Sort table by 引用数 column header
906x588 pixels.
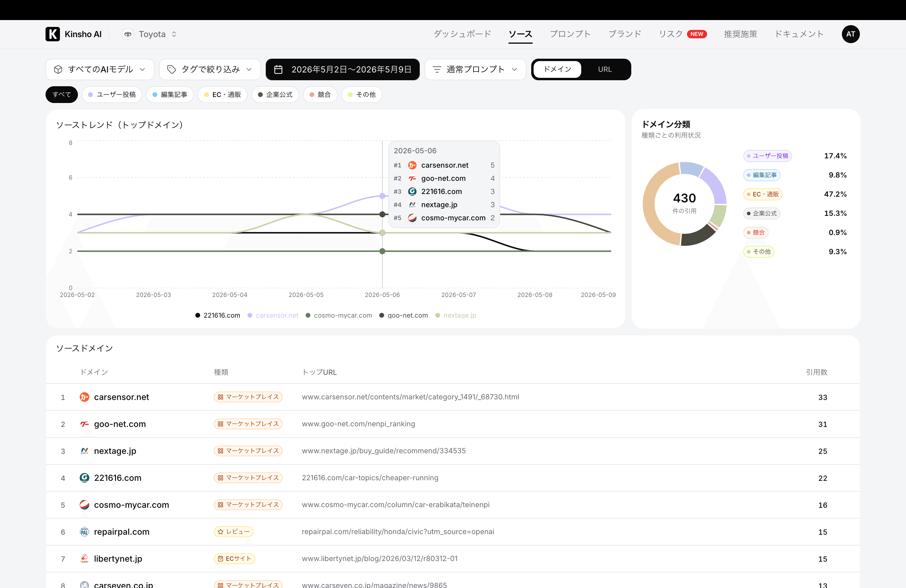click(x=816, y=372)
